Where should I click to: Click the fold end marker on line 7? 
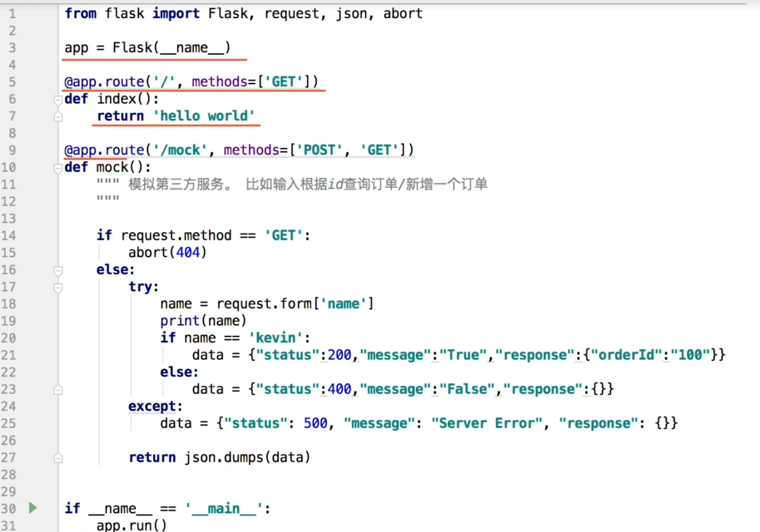(58, 116)
